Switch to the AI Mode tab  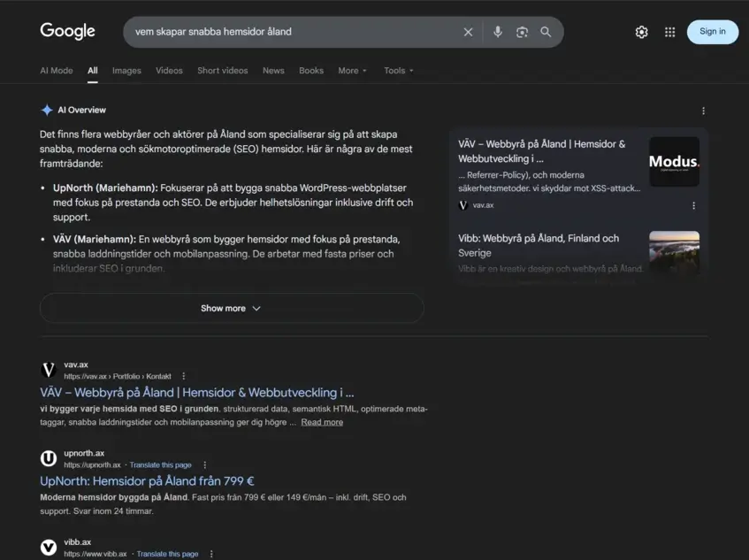pyautogui.click(x=57, y=71)
